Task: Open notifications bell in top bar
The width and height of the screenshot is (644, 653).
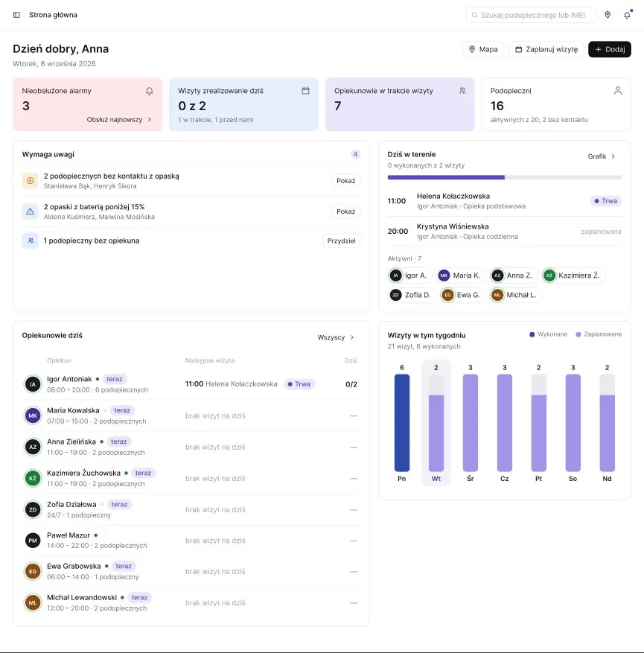Action: 627,16
